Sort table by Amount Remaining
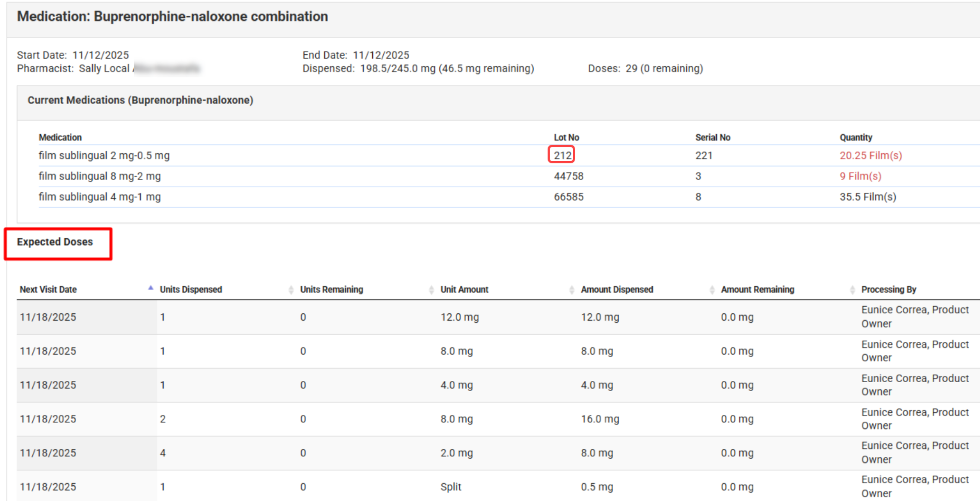980x501 pixels. click(x=758, y=289)
